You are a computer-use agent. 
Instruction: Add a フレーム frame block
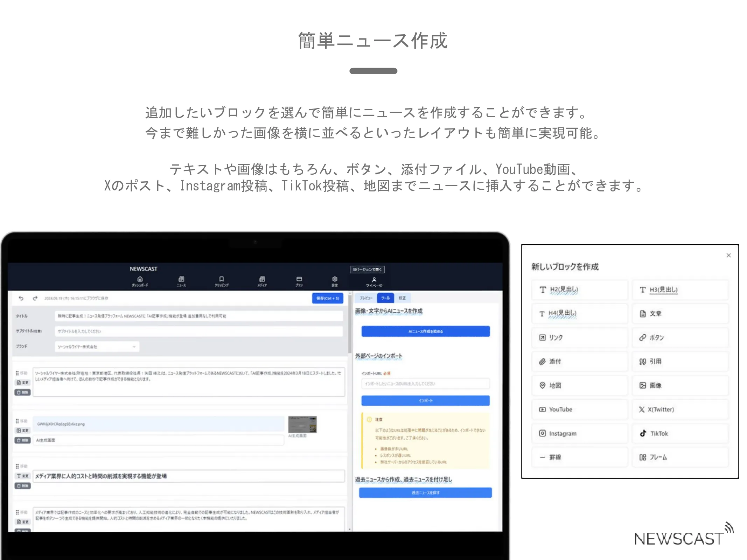tap(680, 457)
